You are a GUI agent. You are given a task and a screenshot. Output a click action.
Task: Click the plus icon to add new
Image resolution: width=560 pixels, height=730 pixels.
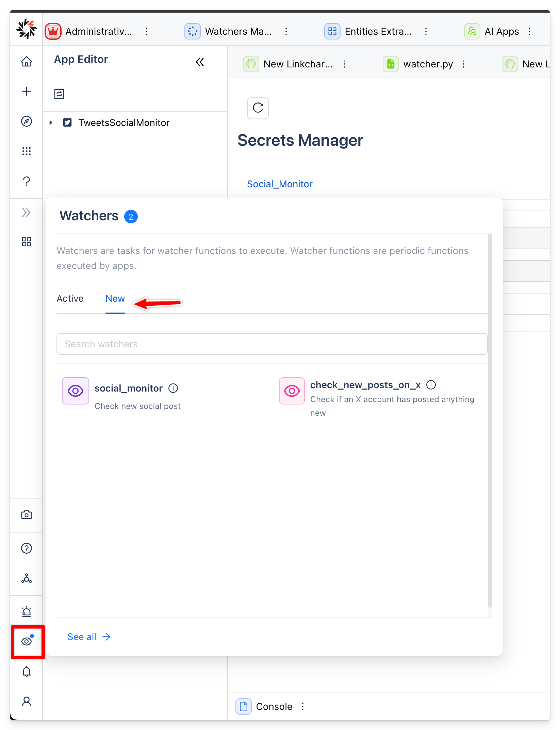click(x=27, y=91)
